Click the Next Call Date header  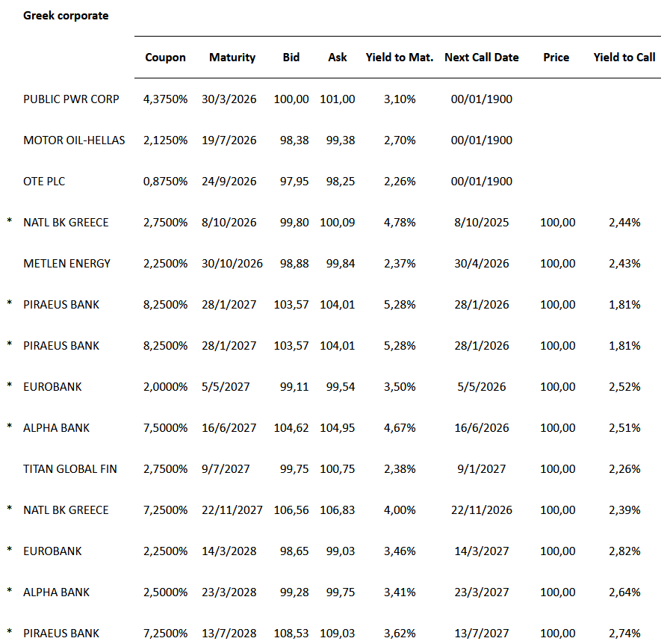click(x=481, y=58)
